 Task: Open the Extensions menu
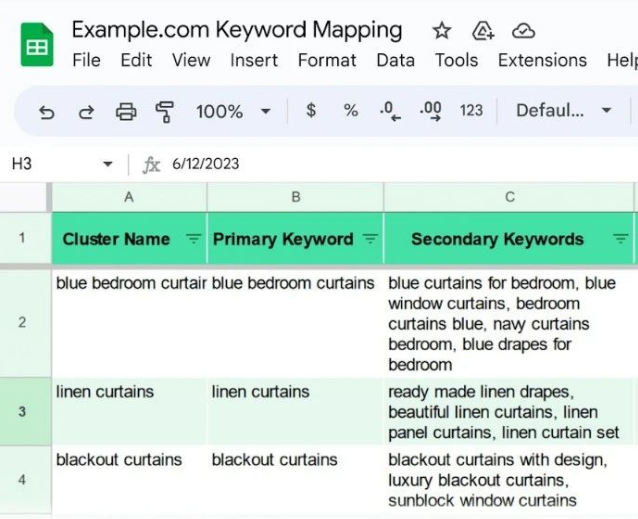pos(542,60)
